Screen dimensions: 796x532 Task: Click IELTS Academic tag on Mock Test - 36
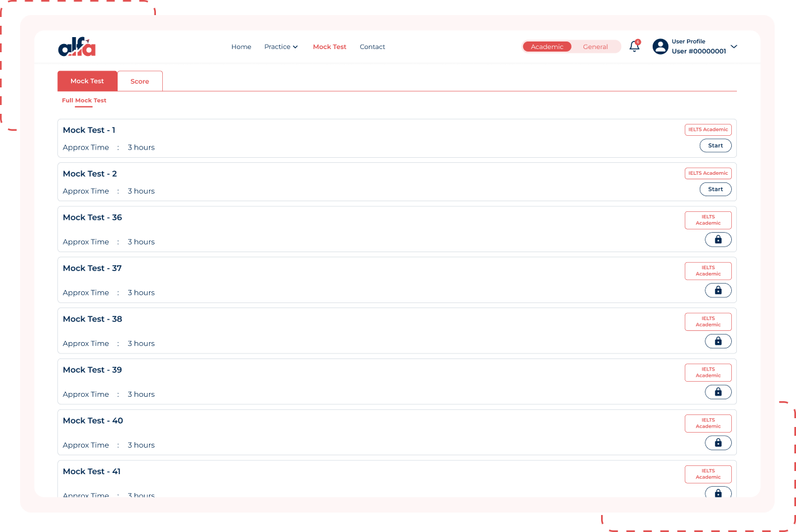(708, 220)
